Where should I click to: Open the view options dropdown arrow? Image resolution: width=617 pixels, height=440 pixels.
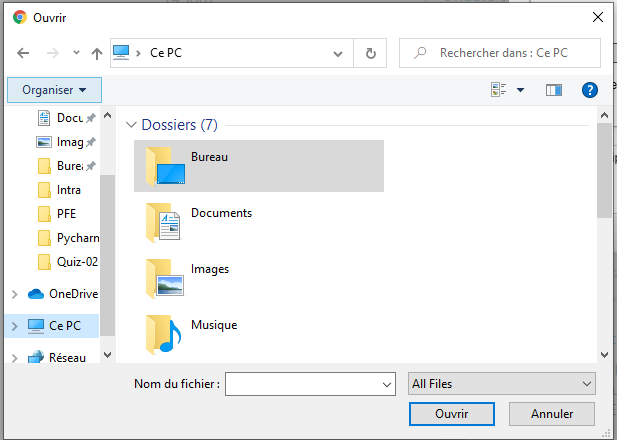pyautogui.click(x=521, y=90)
